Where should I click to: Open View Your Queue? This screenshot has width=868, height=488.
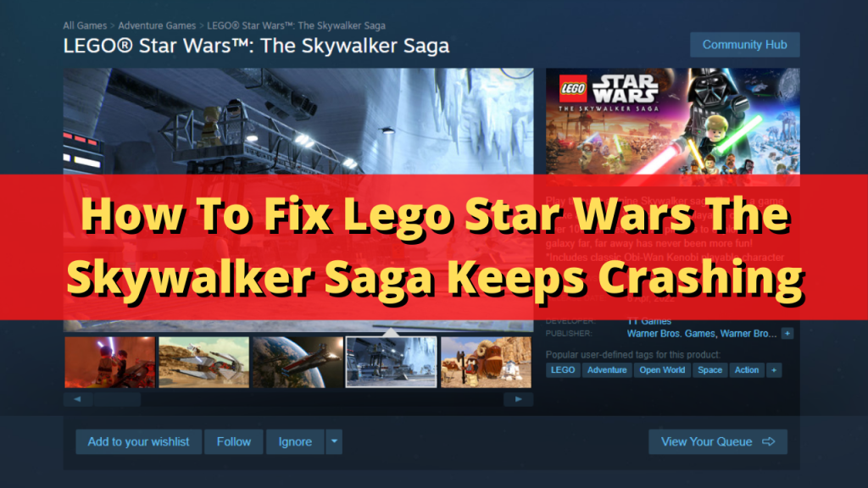click(717, 441)
